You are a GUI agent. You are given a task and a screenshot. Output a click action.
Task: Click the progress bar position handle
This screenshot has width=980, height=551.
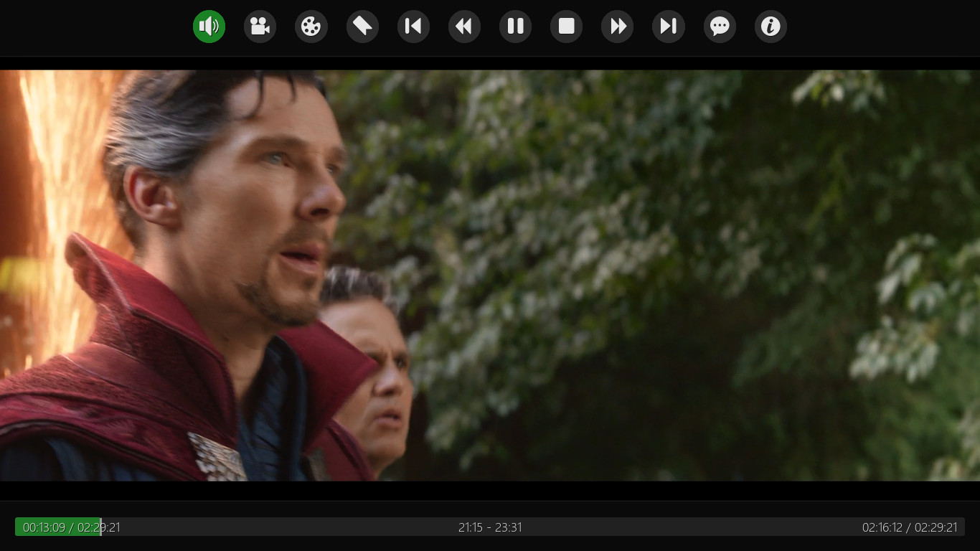tap(100, 527)
